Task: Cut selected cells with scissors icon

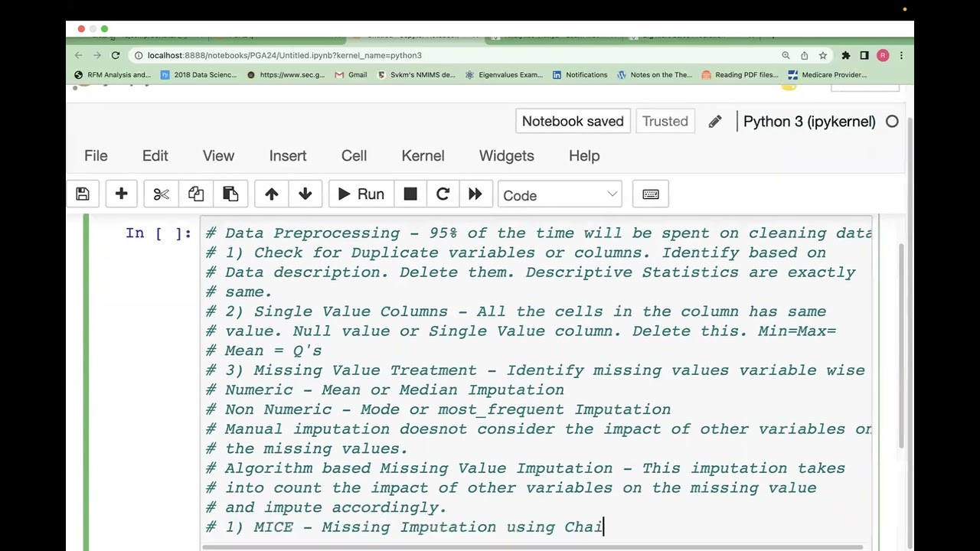Action: click(161, 194)
